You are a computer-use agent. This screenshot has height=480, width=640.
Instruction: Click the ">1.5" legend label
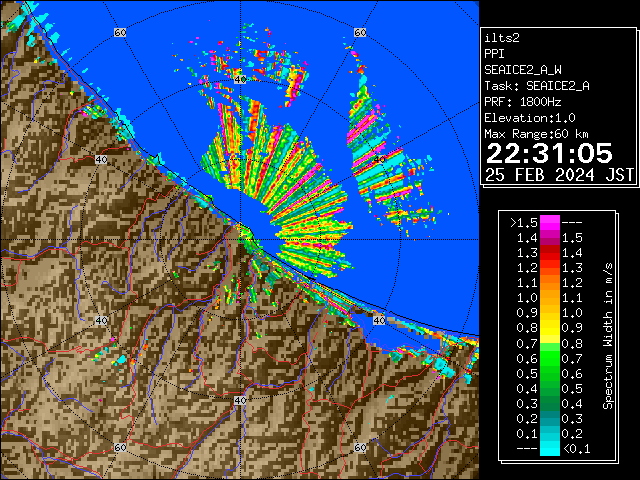523,223
